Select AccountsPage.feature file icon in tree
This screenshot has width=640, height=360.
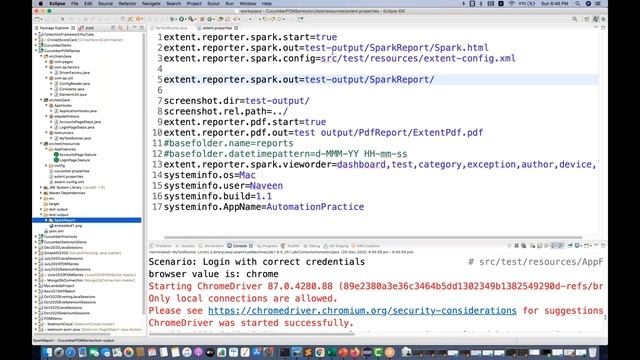coord(56,155)
